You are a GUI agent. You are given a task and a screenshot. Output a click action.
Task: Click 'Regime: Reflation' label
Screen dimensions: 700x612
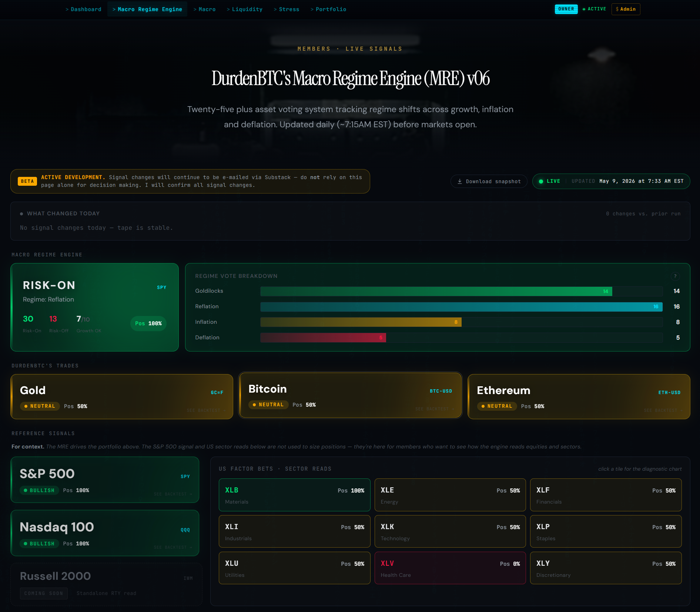pos(48,299)
